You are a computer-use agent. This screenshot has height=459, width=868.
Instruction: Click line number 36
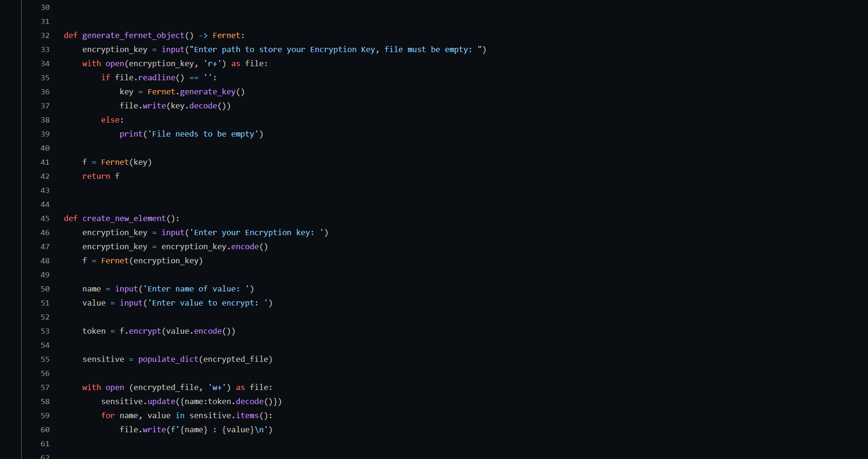point(45,92)
